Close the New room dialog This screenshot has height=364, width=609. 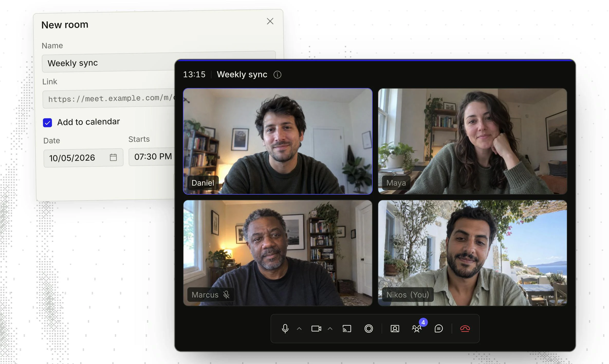[270, 21]
